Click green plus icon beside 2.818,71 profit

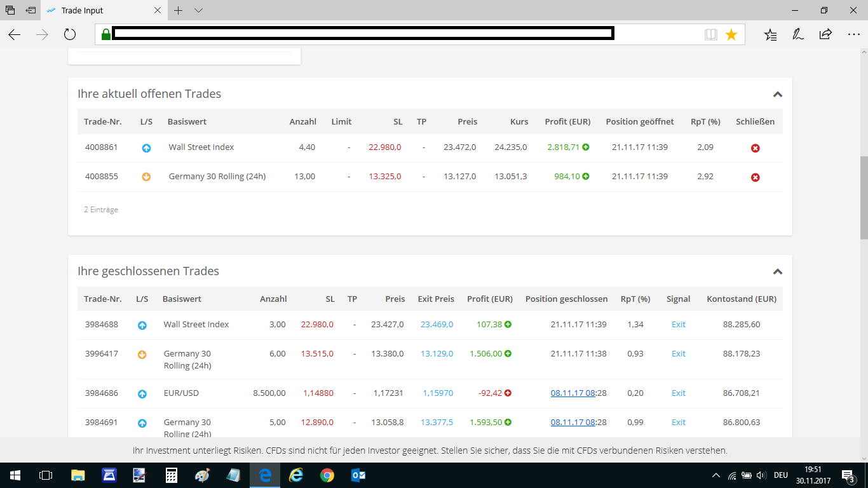[586, 147]
